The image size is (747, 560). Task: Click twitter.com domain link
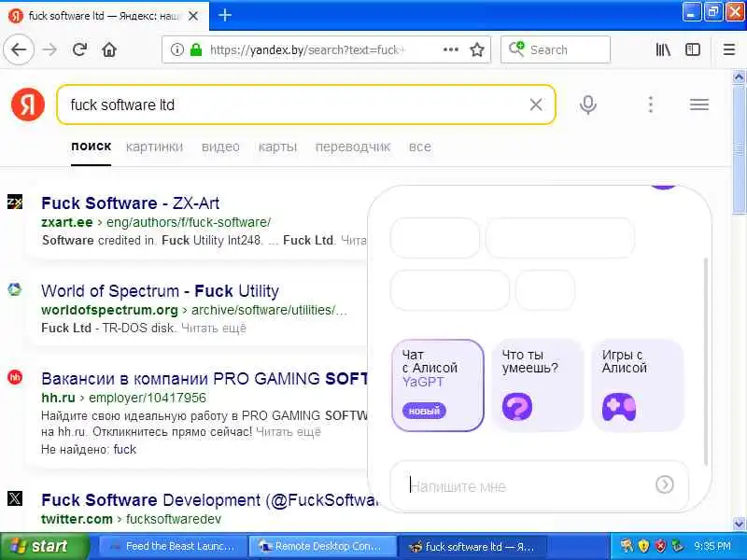click(77, 519)
